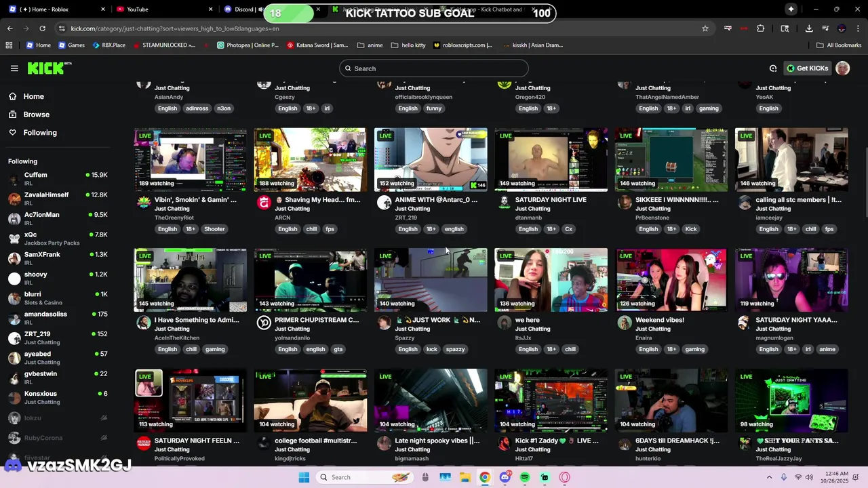Open the Photopea bookmark
Viewport: 868px width, 488px height.
(x=248, y=45)
